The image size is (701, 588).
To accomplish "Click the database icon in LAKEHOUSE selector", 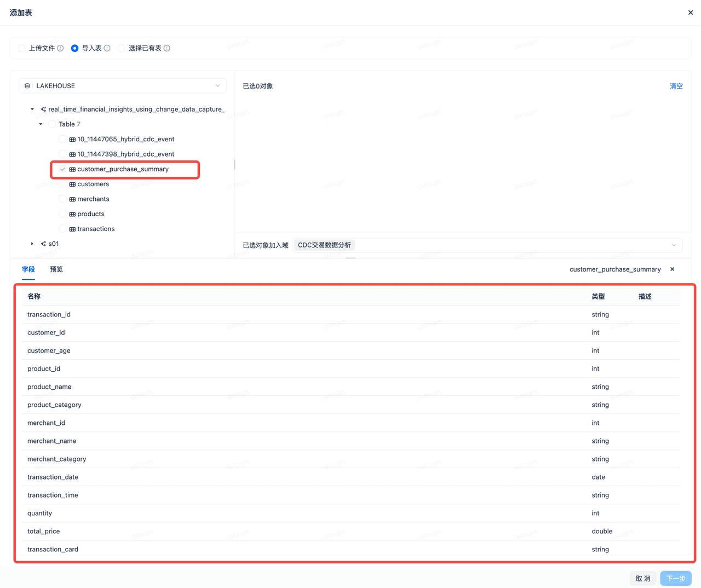I will (x=27, y=86).
